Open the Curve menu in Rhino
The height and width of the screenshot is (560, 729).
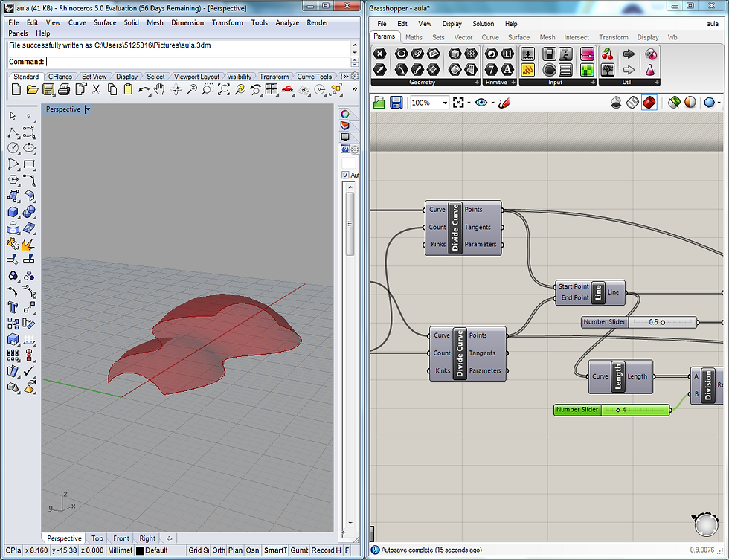(77, 22)
